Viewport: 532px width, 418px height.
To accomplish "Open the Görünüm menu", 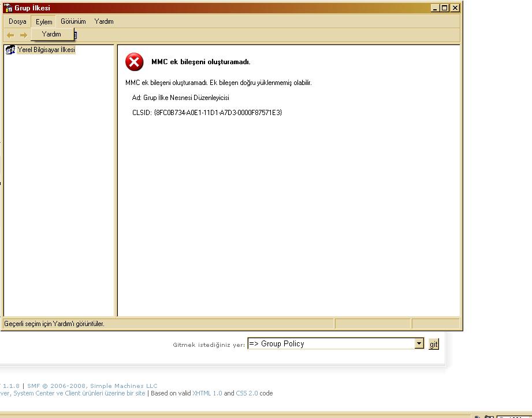I will click(x=73, y=21).
